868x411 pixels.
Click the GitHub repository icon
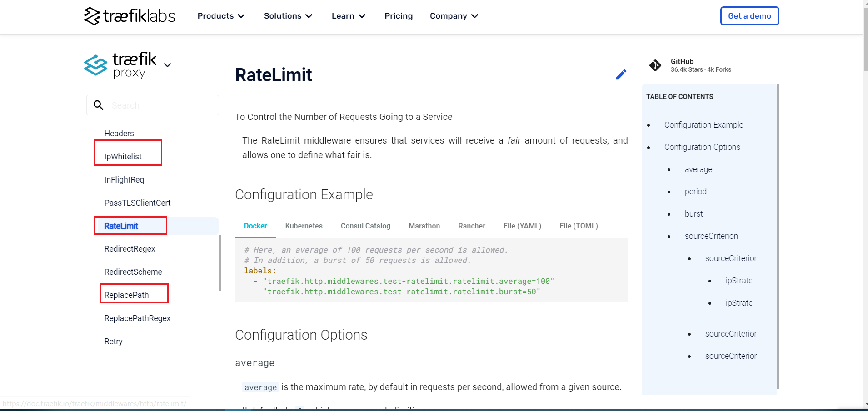point(655,65)
